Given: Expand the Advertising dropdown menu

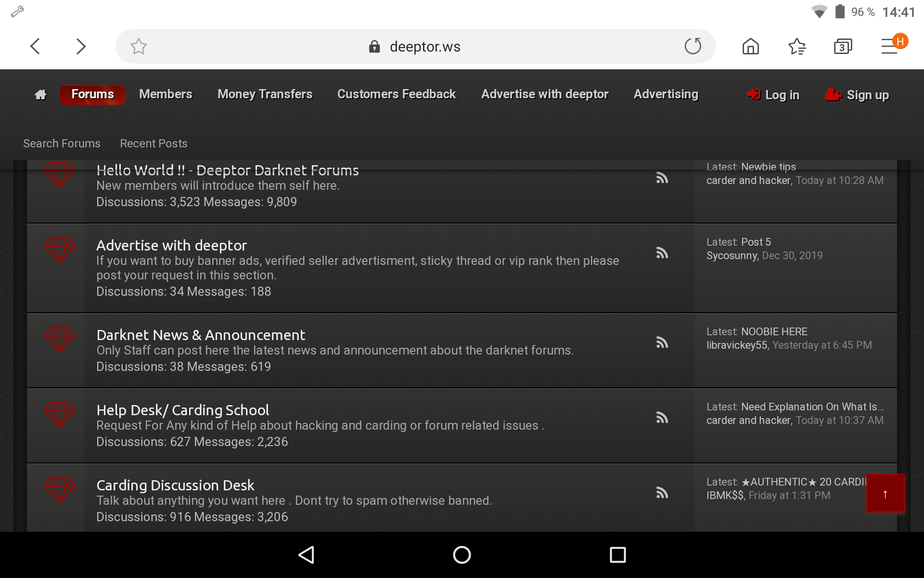Looking at the screenshot, I should (x=665, y=94).
